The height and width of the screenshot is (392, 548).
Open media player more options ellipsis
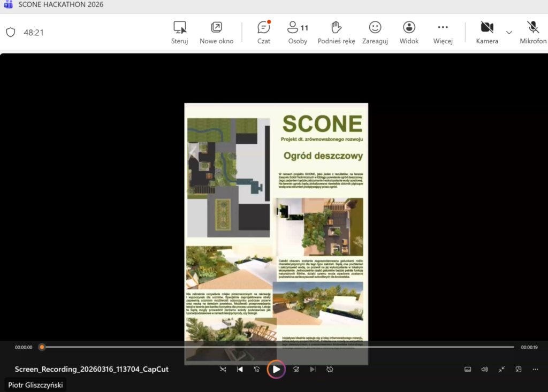535,370
